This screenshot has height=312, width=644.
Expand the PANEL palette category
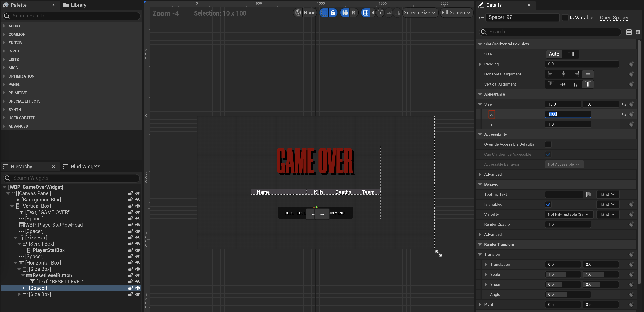point(4,84)
